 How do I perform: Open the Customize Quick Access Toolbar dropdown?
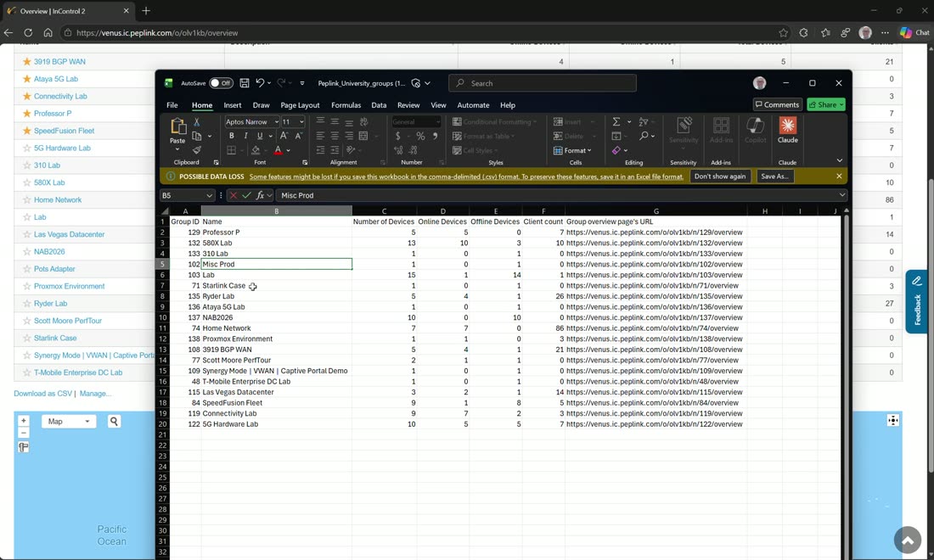point(302,83)
